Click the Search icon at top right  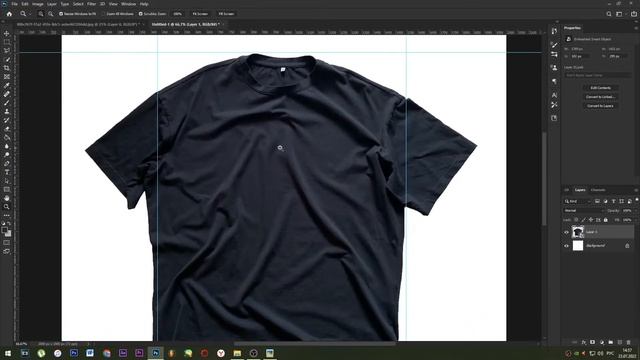tap(609, 14)
